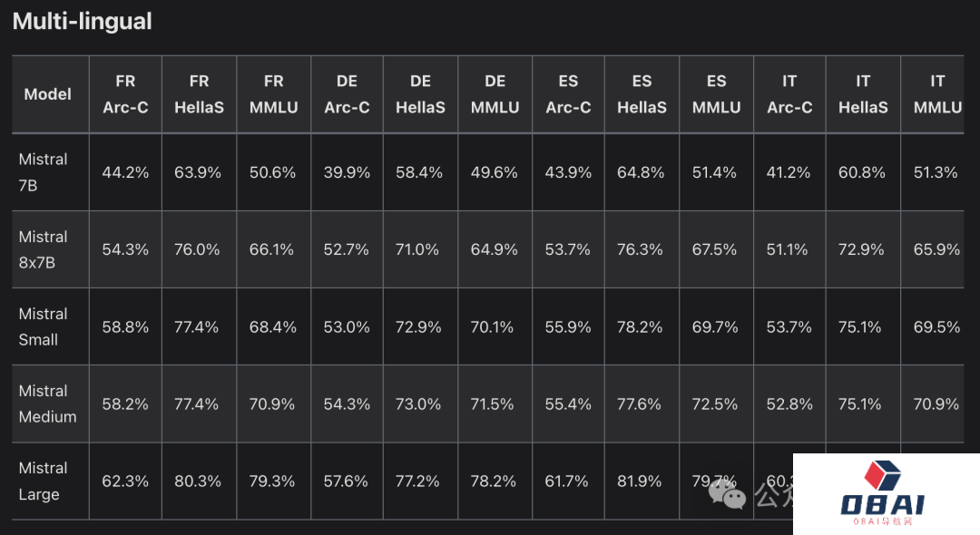
Task: Click Mistral Medium's 71.5% DE MMLU cell
Action: (495, 404)
